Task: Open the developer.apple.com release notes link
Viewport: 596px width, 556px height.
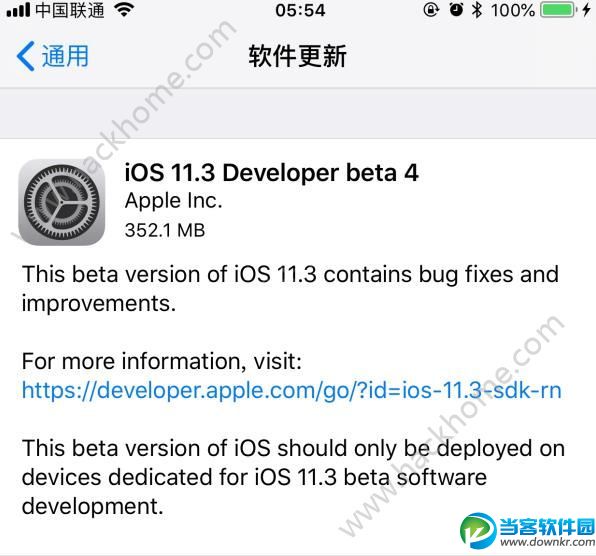Action: click(292, 390)
